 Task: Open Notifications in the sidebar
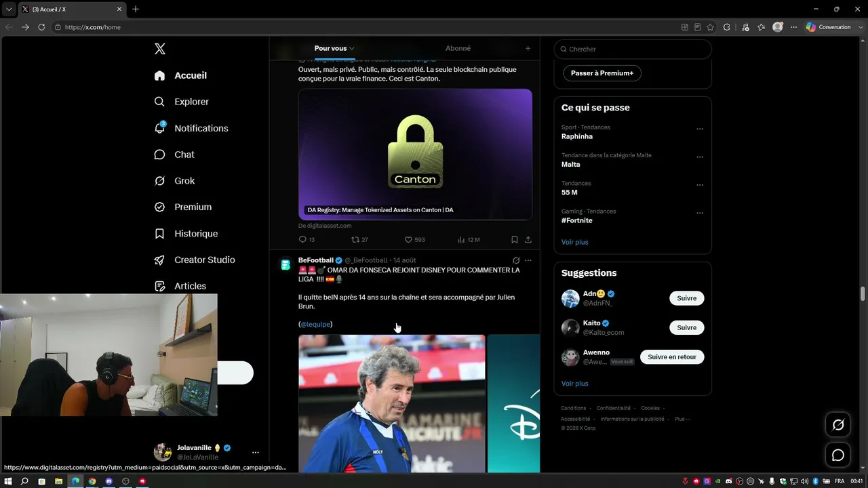coord(191,128)
